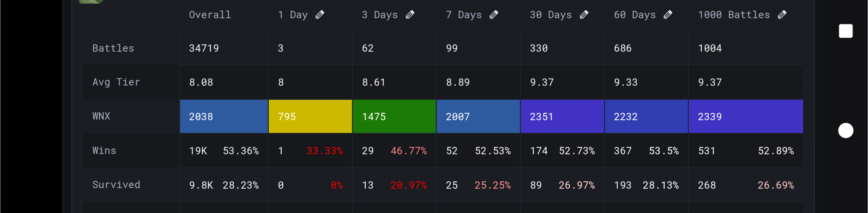Select the yellow WNX cell showing 795

pyautogui.click(x=310, y=116)
